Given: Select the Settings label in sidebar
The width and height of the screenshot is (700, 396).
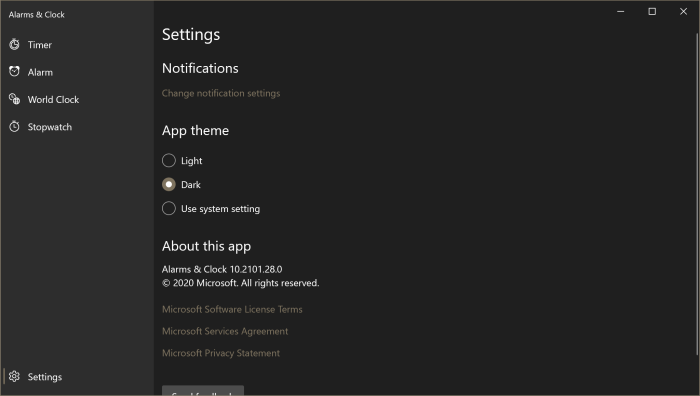Looking at the screenshot, I should (x=45, y=377).
